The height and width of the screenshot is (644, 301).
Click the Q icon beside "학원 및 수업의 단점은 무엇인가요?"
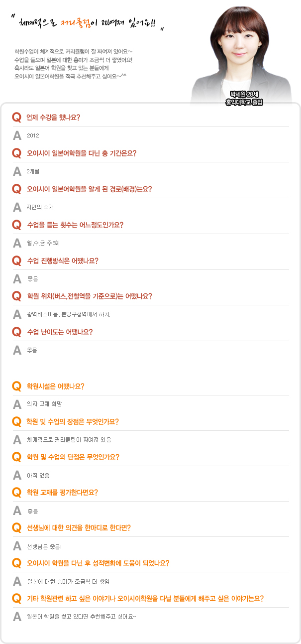point(16,457)
